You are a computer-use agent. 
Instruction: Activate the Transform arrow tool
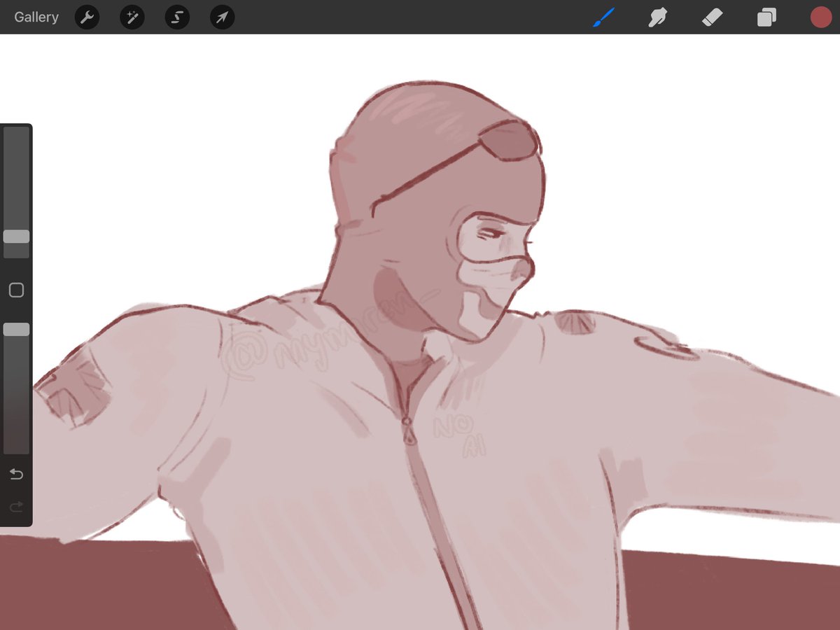click(222, 17)
